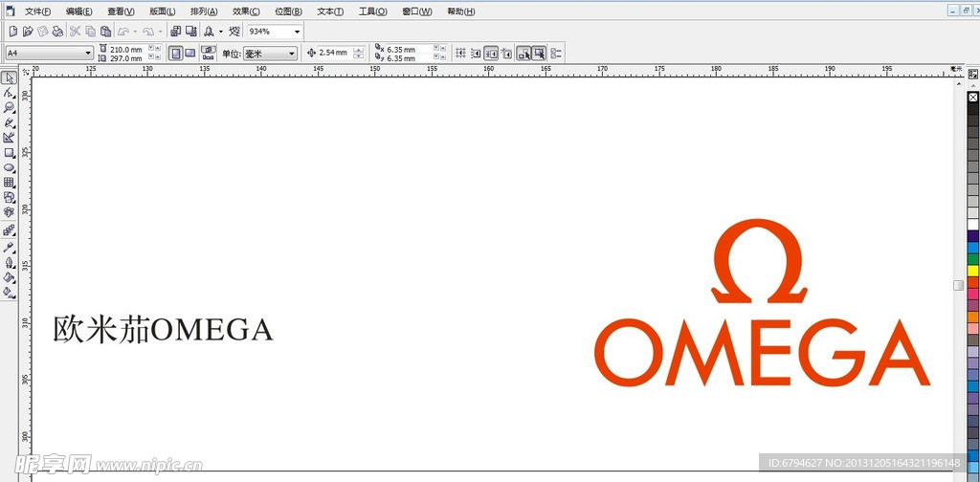Select the Rectangle tool
Image resolution: width=980 pixels, height=482 pixels.
point(9,153)
